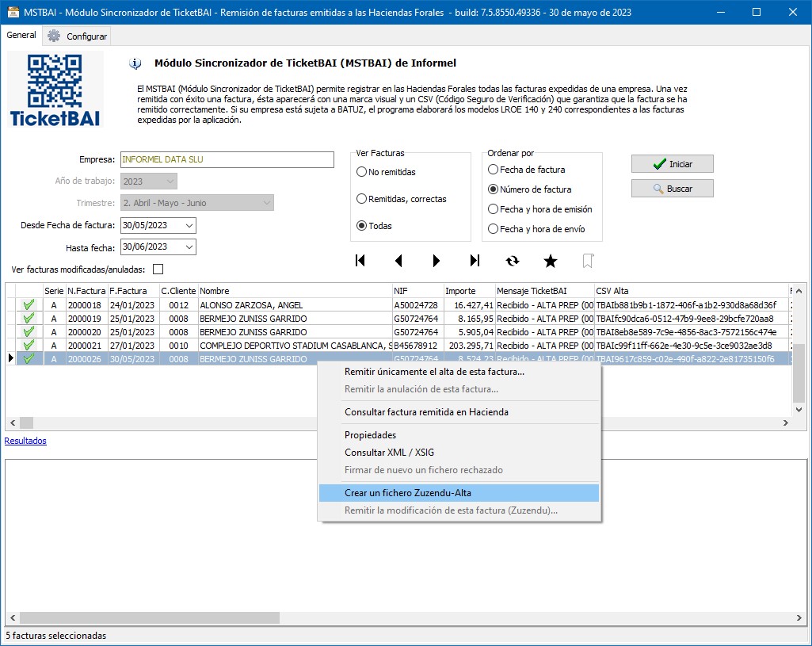
Task: Switch to the General tab
Action: 21,35
